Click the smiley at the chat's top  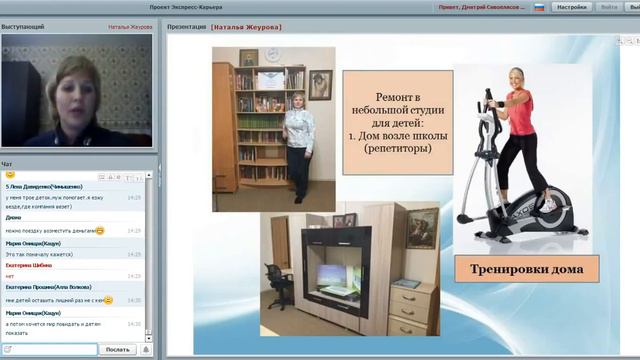click(10, 175)
